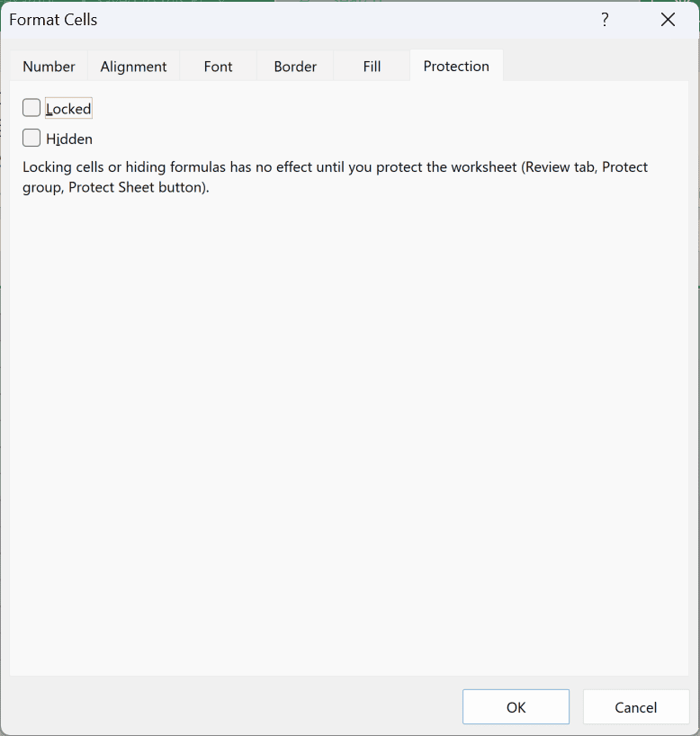The width and height of the screenshot is (700, 736).
Task: Switch to the Number tab
Action: 49,67
